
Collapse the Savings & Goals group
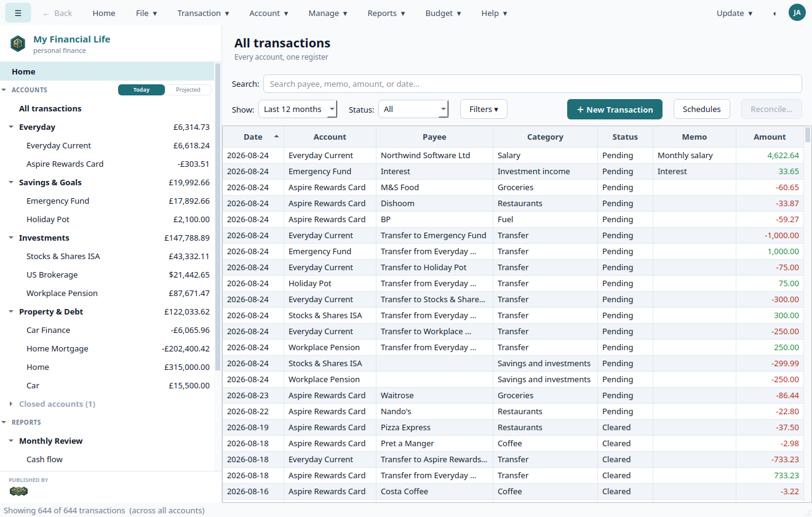click(x=11, y=182)
